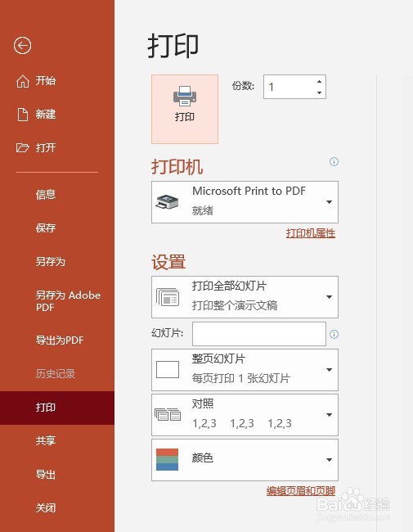Click 历史记录 in the sidebar
The height and width of the screenshot is (532, 413).
coord(57,374)
